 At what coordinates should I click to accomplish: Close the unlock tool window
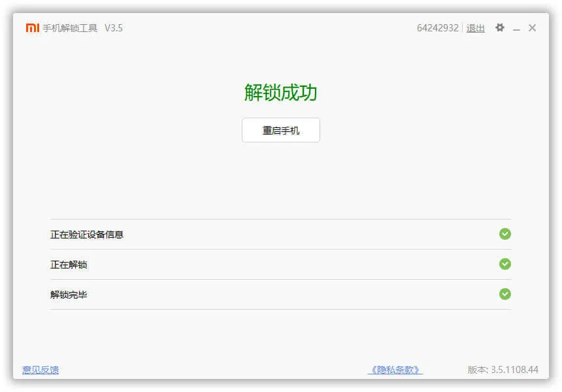point(533,28)
